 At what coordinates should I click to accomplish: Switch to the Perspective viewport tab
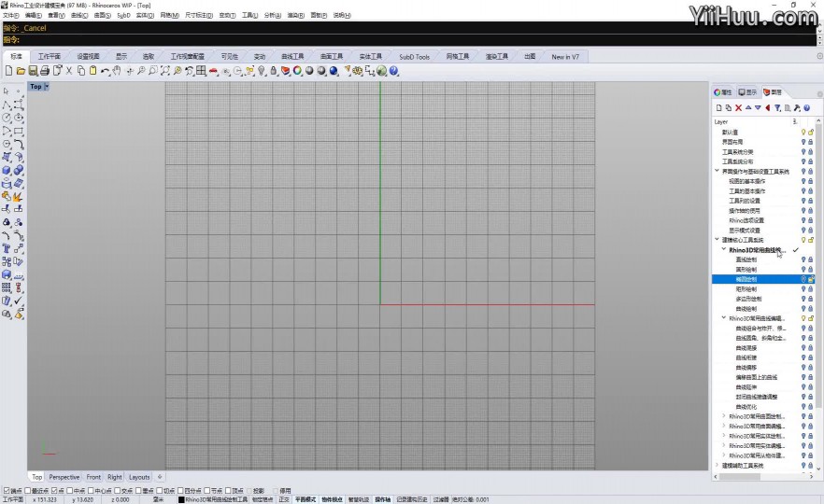(x=64, y=477)
